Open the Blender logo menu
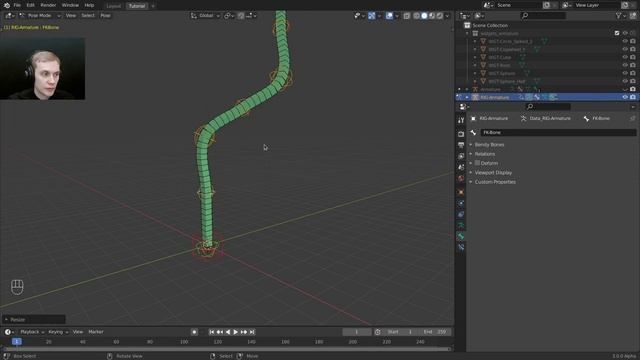The image size is (640, 360). tap(7, 5)
